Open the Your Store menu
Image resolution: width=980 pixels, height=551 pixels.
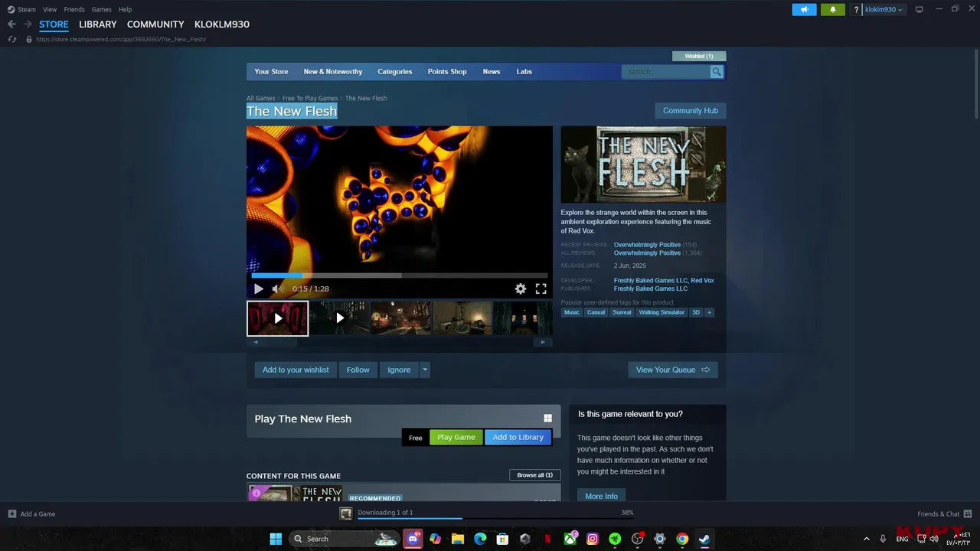(271, 72)
